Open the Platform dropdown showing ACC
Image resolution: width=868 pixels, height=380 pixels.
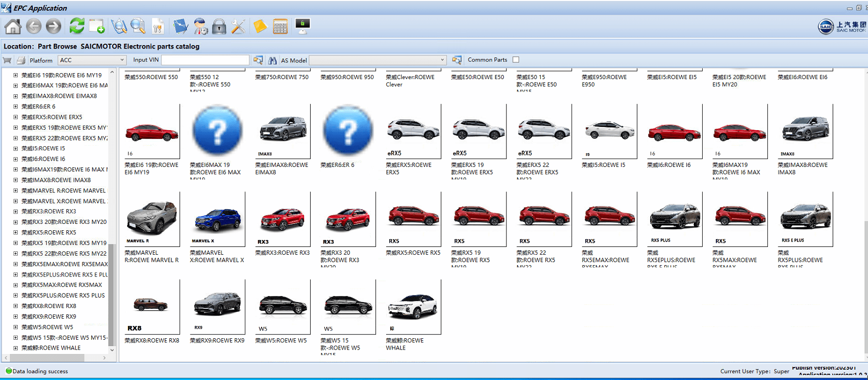point(92,60)
